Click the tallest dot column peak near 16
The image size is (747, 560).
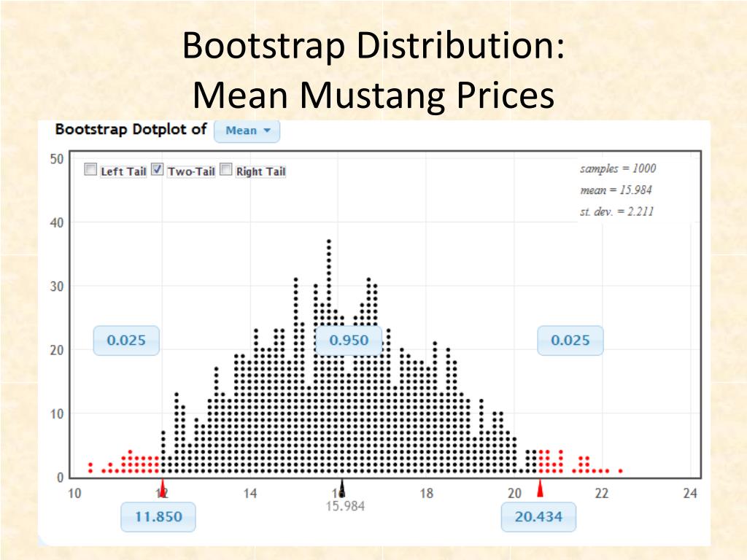[x=329, y=241]
